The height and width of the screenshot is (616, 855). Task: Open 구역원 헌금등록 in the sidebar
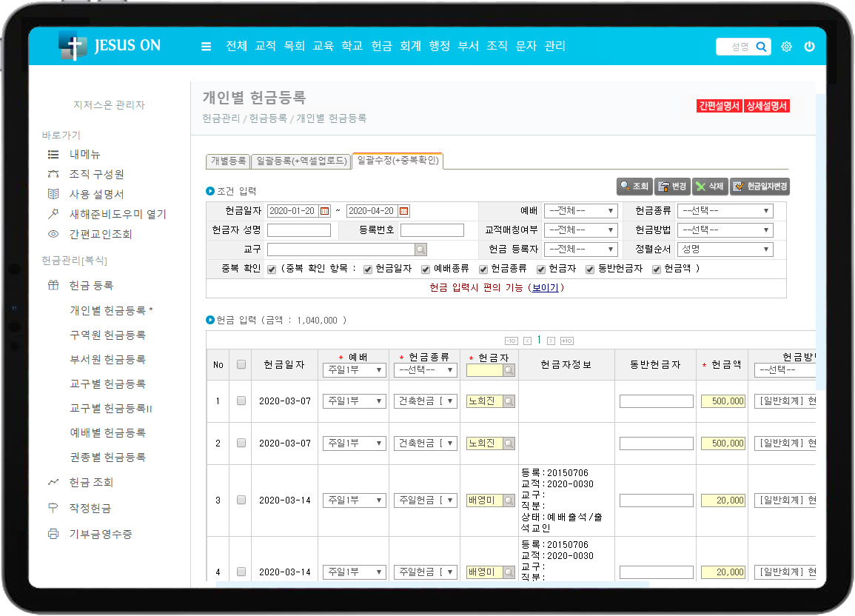[x=107, y=335]
